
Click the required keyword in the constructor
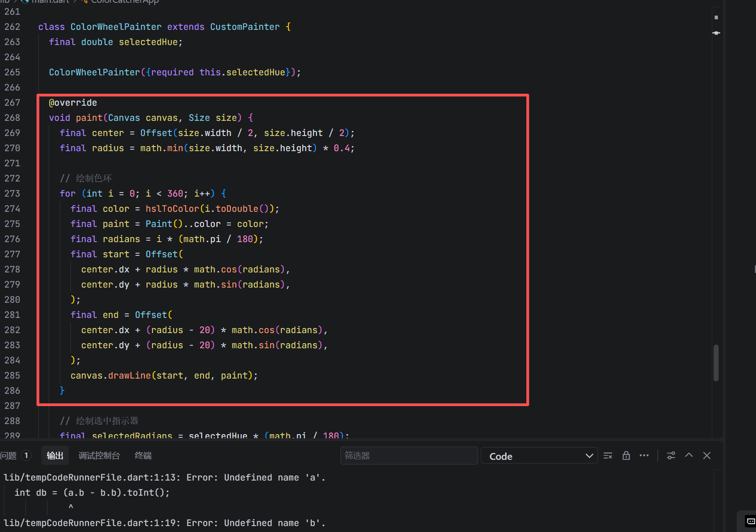pos(172,72)
